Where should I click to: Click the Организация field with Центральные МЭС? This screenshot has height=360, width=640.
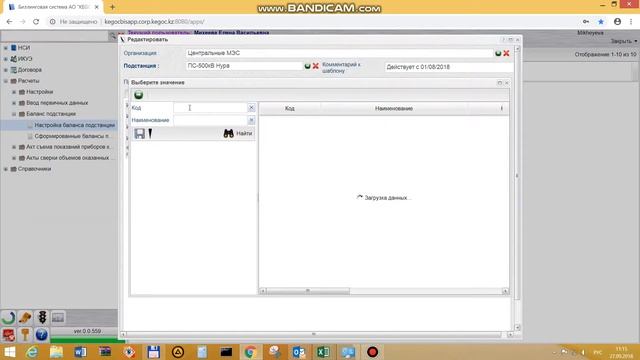[340, 53]
